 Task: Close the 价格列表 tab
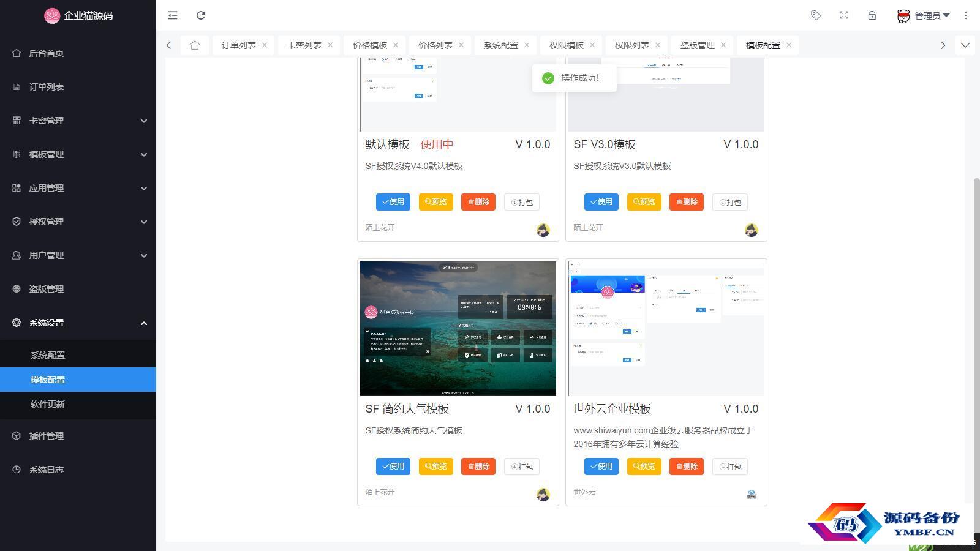(x=461, y=45)
